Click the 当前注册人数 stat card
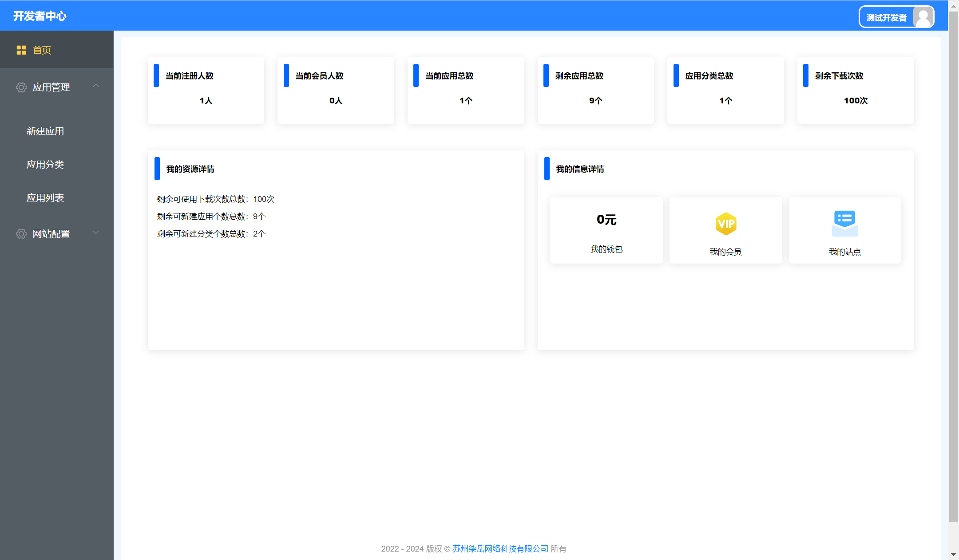The height and width of the screenshot is (560, 959). (206, 91)
